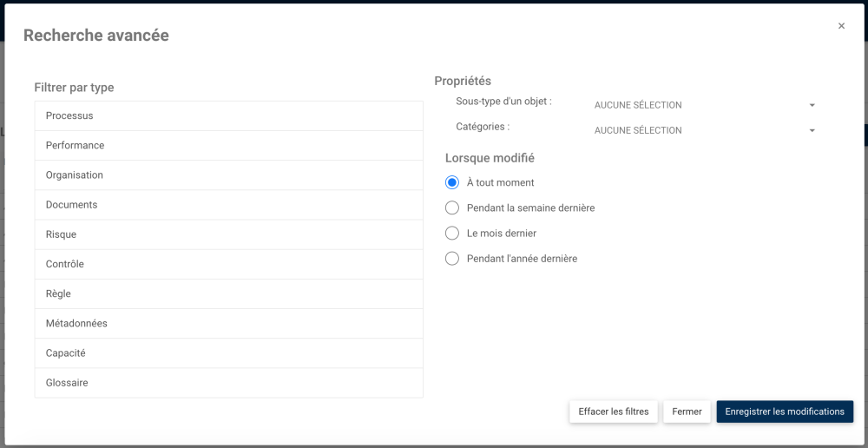Select 'Métadonnées' in the filter list

(228, 323)
